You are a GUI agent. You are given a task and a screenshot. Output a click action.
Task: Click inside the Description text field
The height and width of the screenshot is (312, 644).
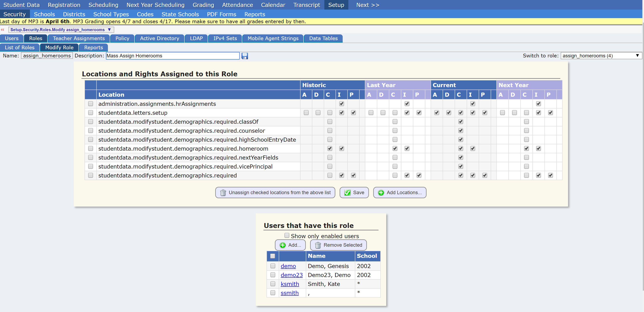[172, 56]
